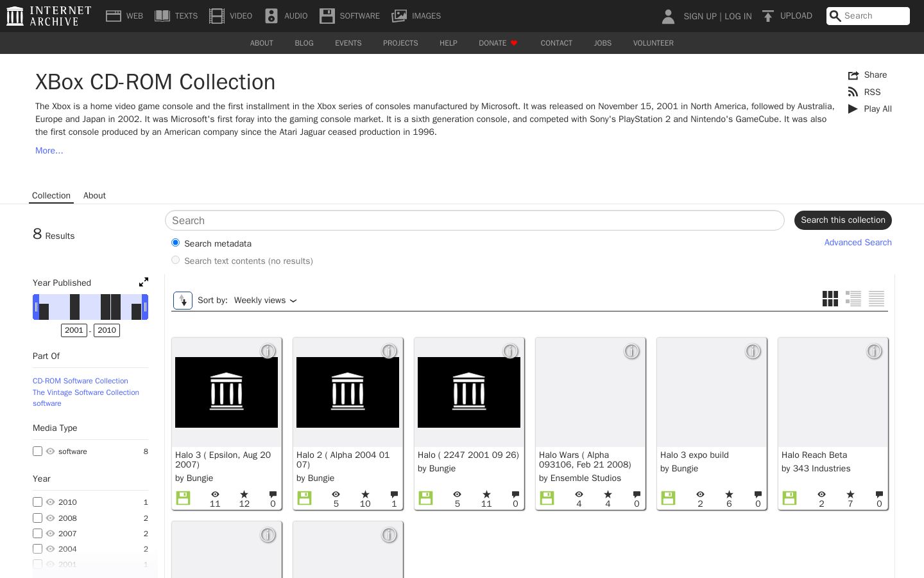Open the Help menu item
Screen dimensions: 924x578
coord(449,43)
